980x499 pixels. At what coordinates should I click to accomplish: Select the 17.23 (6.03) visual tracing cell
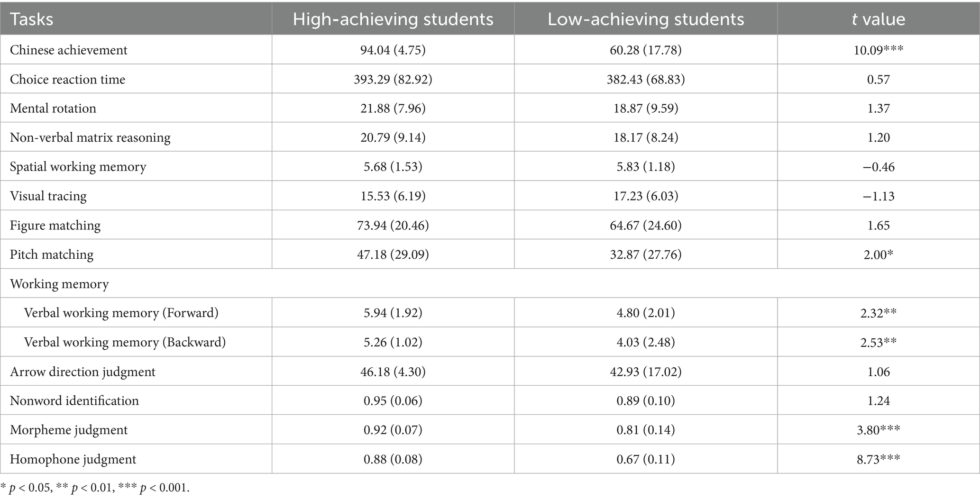[x=645, y=196]
